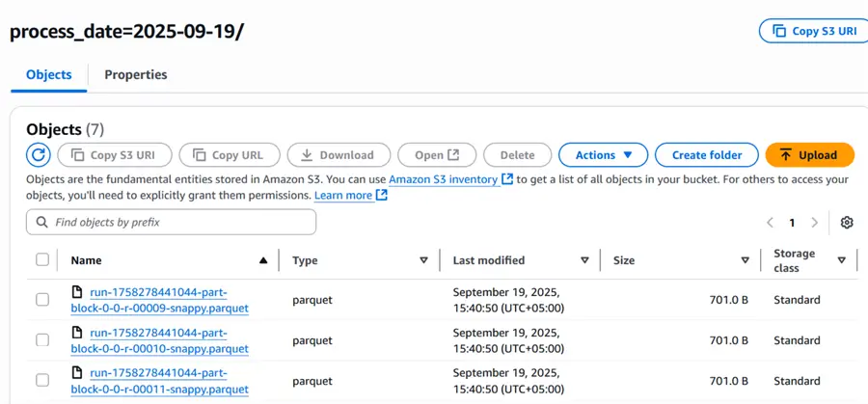Click Copy S3 URI in objects toolbar
This screenshot has height=404, width=868.
click(x=115, y=155)
